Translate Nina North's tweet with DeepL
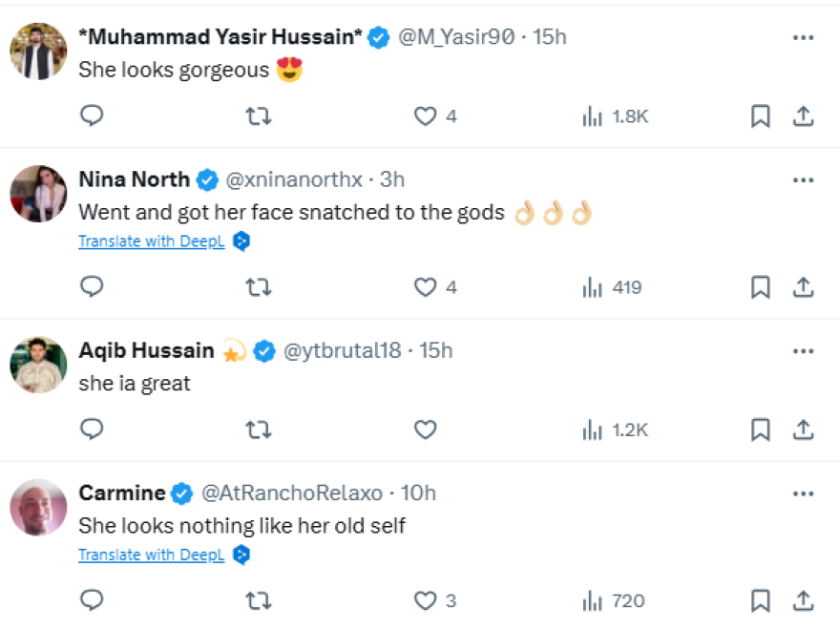The image size is (840, 630). pos(151,241)
